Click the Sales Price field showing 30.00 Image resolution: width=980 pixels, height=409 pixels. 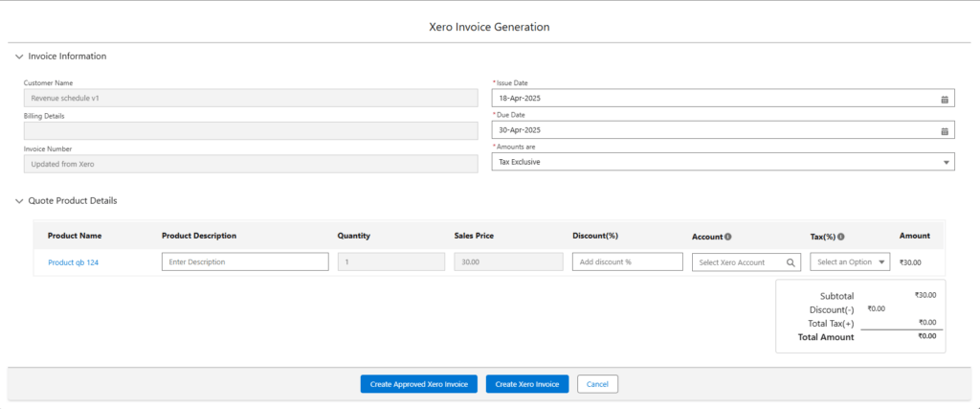[x=508, y=262]
